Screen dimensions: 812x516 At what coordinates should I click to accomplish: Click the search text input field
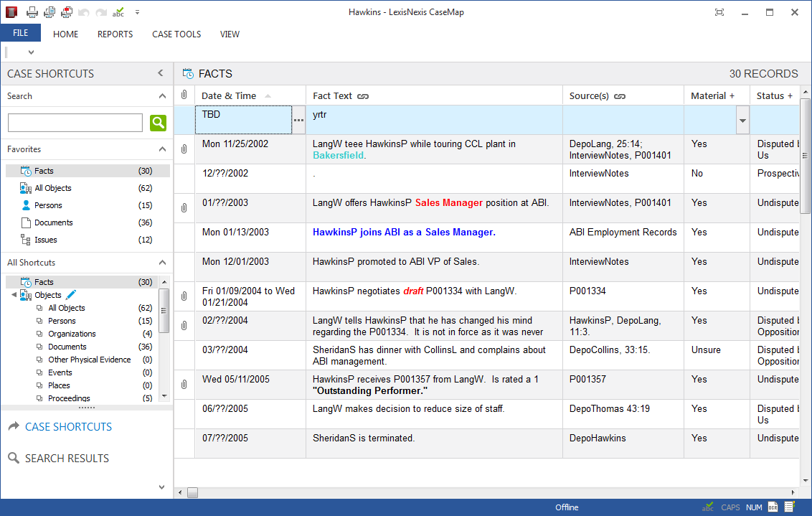point(75,123)
